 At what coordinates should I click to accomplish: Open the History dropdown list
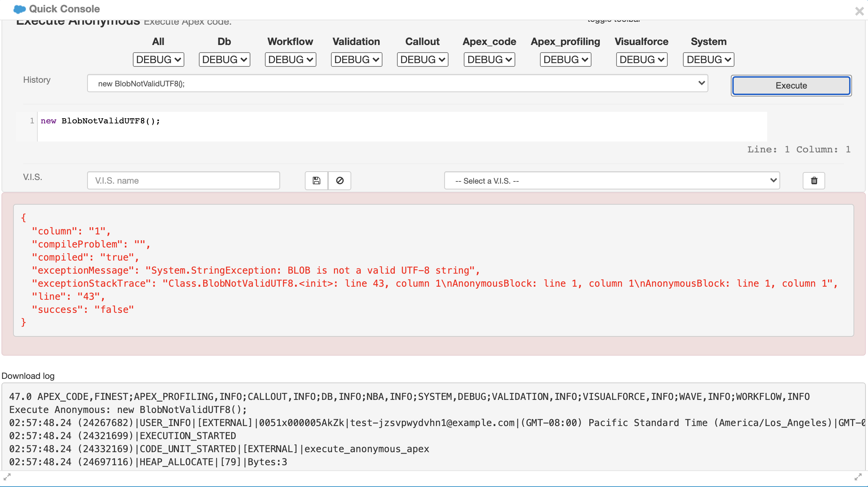398,83
